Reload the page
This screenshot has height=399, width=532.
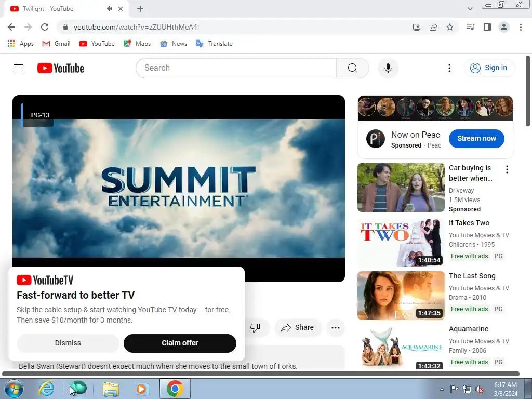45,27
